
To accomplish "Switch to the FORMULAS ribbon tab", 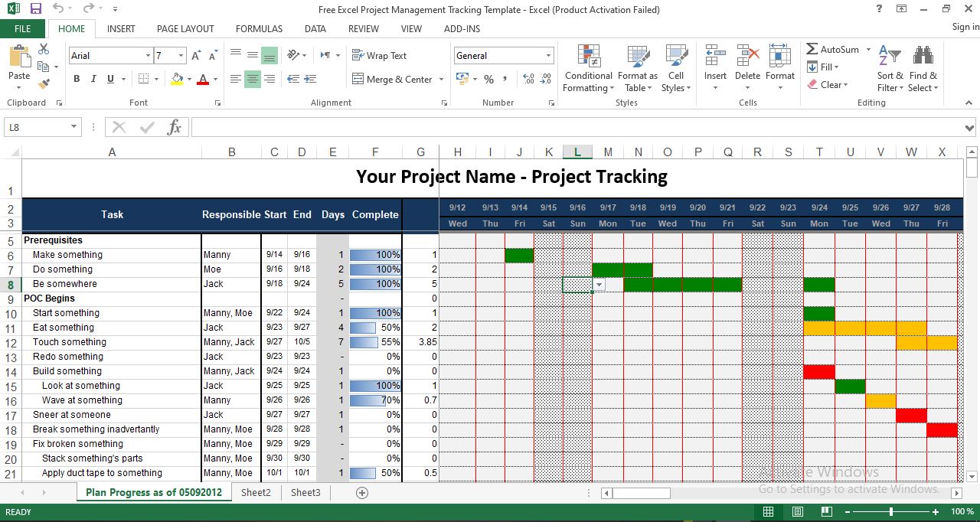I will click(x=259, y=29).
